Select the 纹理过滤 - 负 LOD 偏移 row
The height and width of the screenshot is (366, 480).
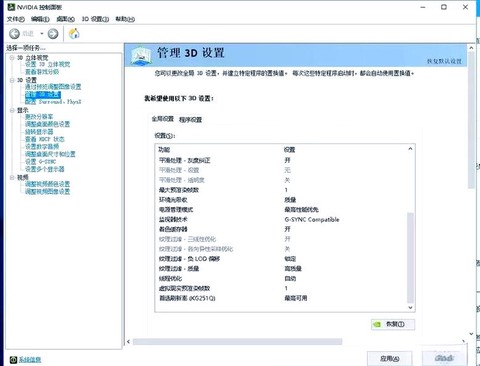tap(281, 259)
